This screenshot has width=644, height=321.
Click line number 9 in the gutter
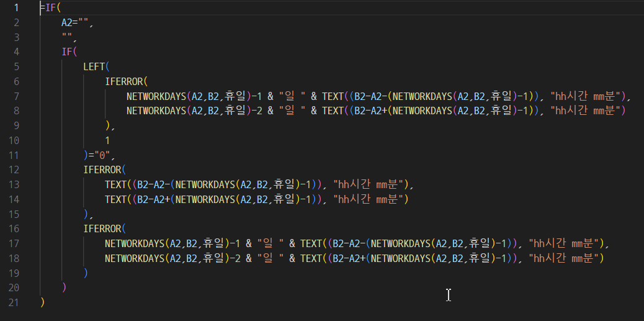tap(16, 126)
